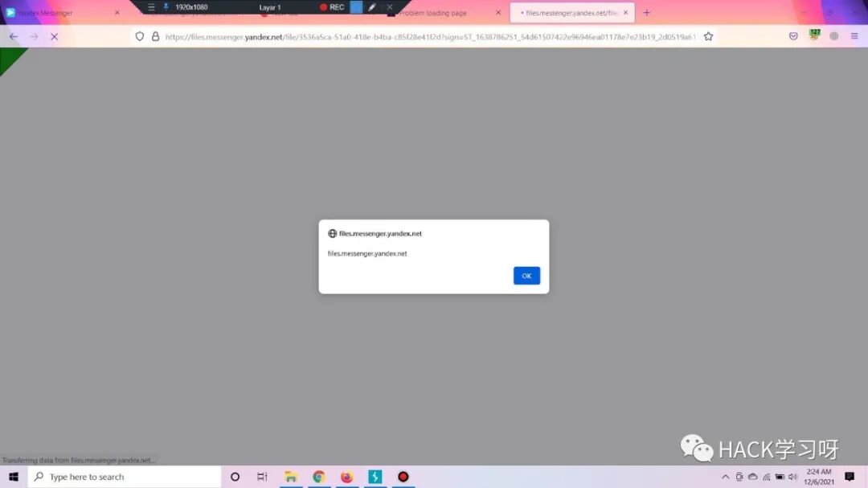This screenshot has width=868, height=488.
Task: Open the recorder hamburger menu
Action: 151,7
